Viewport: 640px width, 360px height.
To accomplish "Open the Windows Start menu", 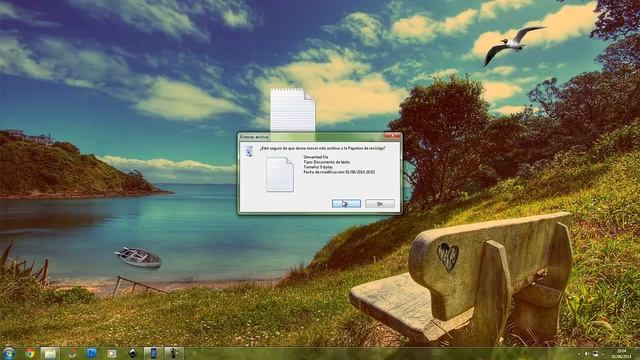I will point(9,353).
